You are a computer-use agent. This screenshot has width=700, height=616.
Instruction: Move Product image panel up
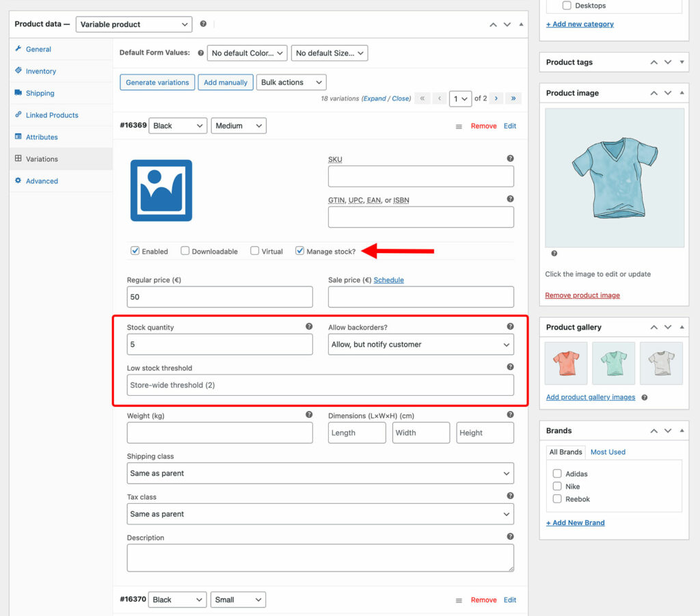654,93
